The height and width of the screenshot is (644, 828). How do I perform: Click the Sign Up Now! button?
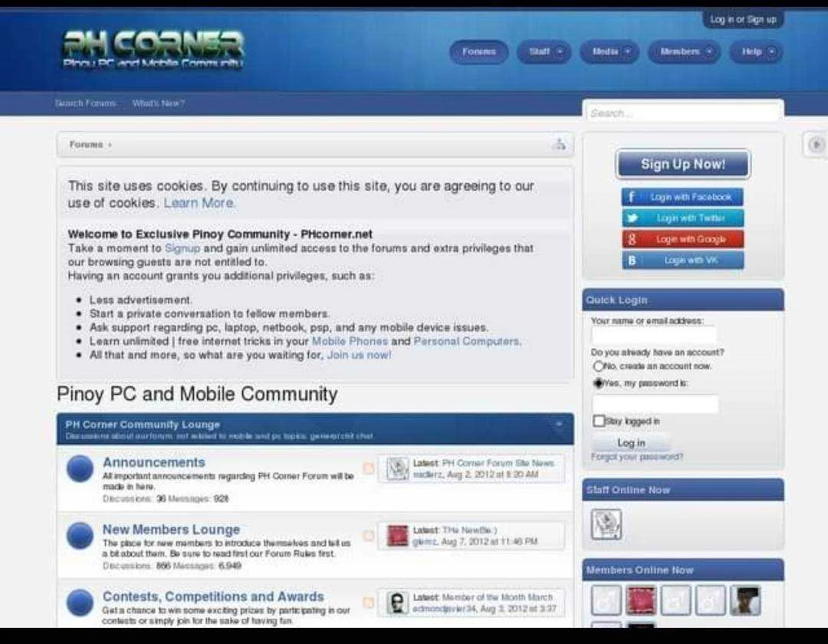[x=683, y=164]
